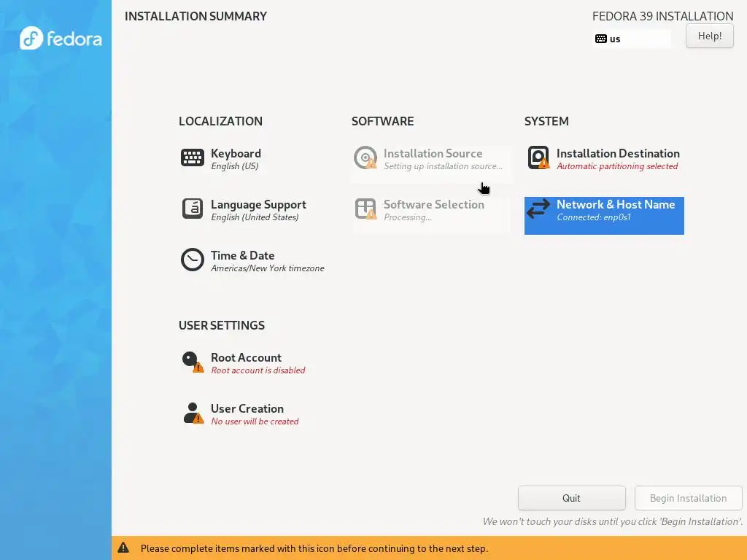747x560 pixels.
Task: Select Installation Source title
Action: (433, 153)
